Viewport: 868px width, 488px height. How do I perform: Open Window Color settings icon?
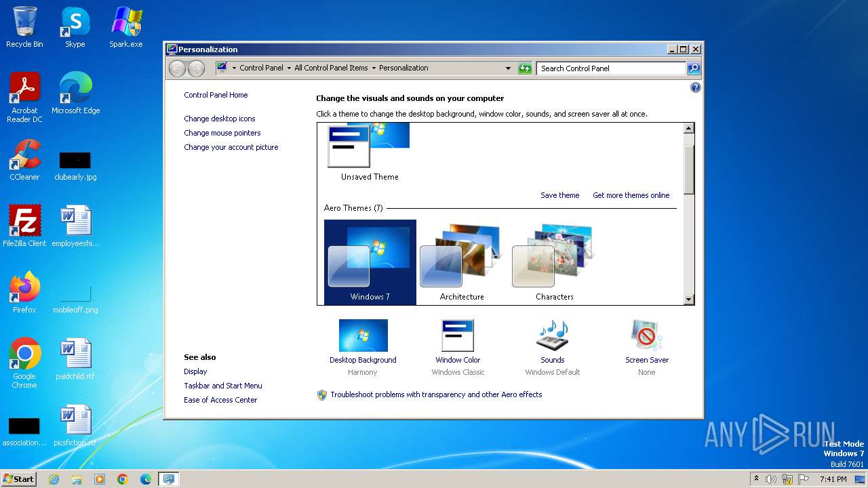[x=458, y=335]
